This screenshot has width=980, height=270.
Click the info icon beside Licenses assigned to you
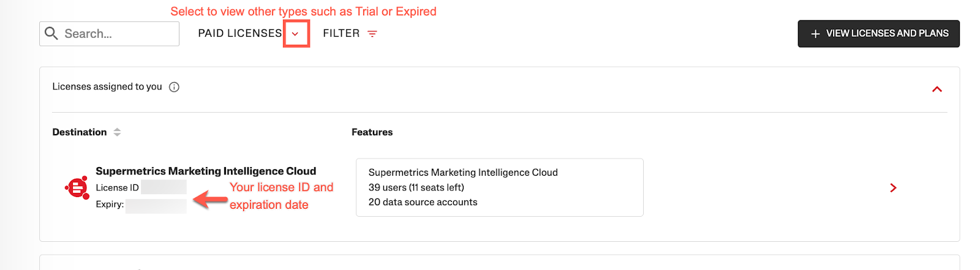(x=174, y=87)
